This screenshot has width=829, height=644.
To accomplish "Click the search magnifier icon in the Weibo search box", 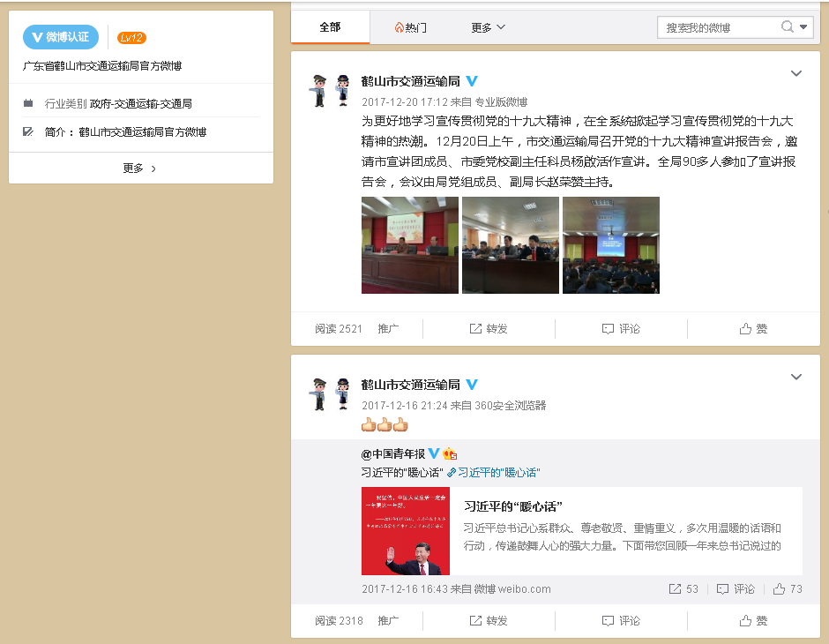I will pos(788,27).
